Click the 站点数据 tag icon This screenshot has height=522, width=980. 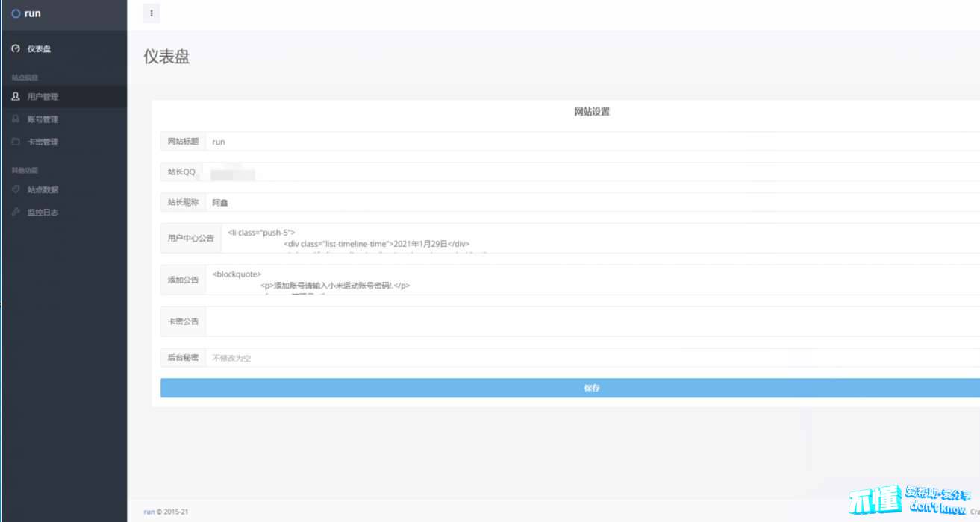point(16,189)
